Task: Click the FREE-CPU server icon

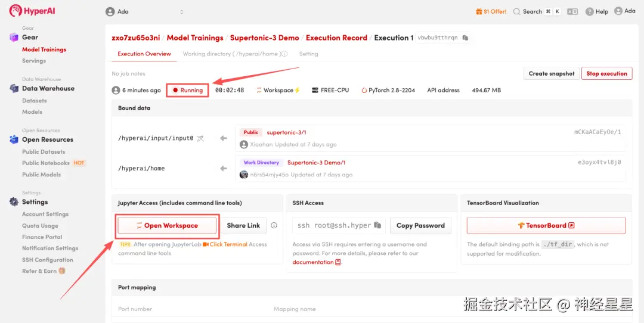Action: (315, 91)
